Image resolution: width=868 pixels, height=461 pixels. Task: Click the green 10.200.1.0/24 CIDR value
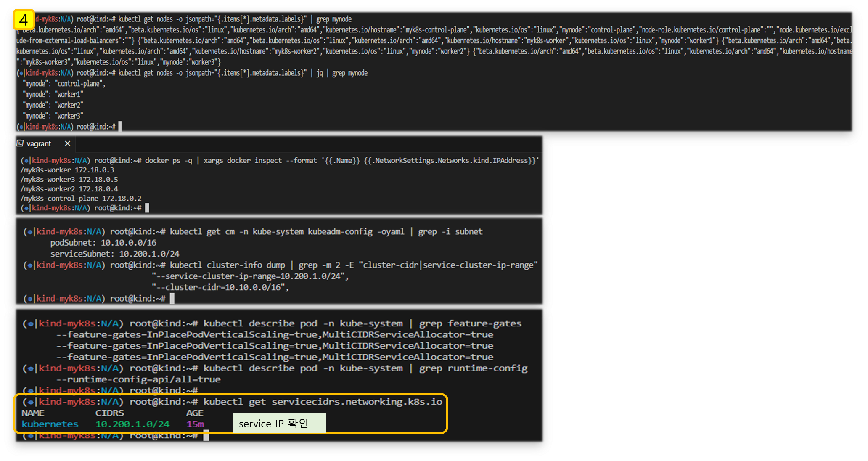132,424
